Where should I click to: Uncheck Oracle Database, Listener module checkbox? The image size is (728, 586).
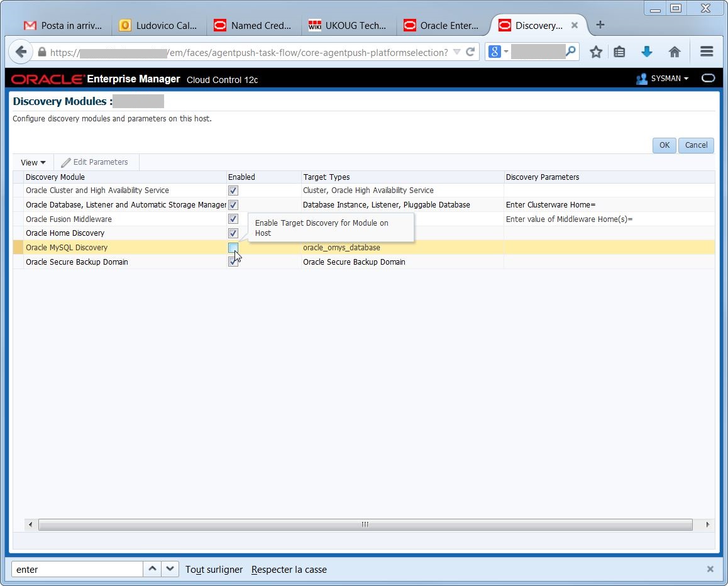pyautogui.click(x=233, y=205)
